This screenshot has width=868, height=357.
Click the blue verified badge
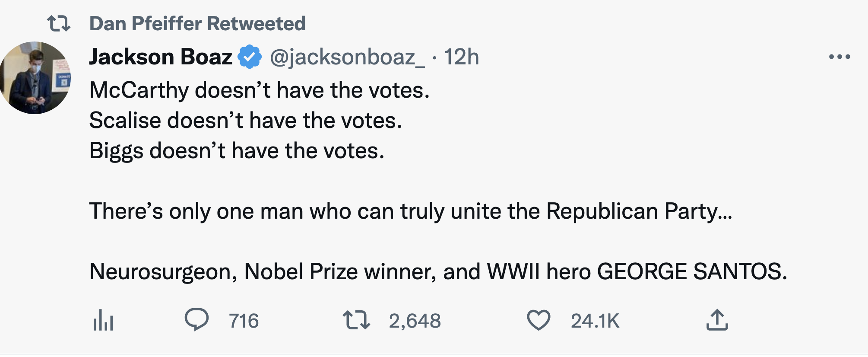(250, 57)
